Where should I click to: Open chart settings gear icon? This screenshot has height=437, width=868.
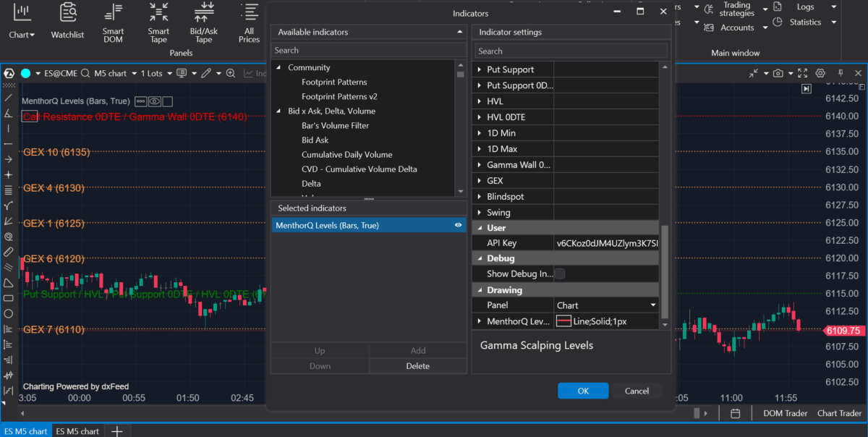click(820, 73)
